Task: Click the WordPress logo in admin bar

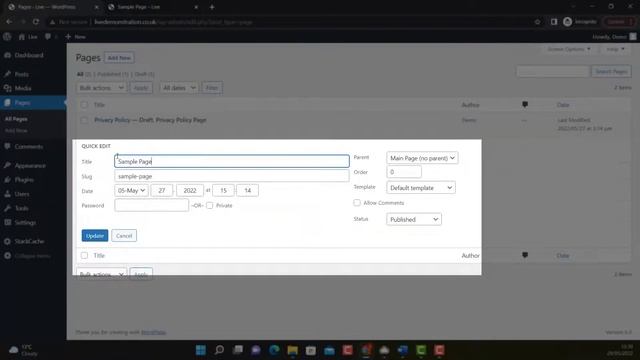Action: 7,37
